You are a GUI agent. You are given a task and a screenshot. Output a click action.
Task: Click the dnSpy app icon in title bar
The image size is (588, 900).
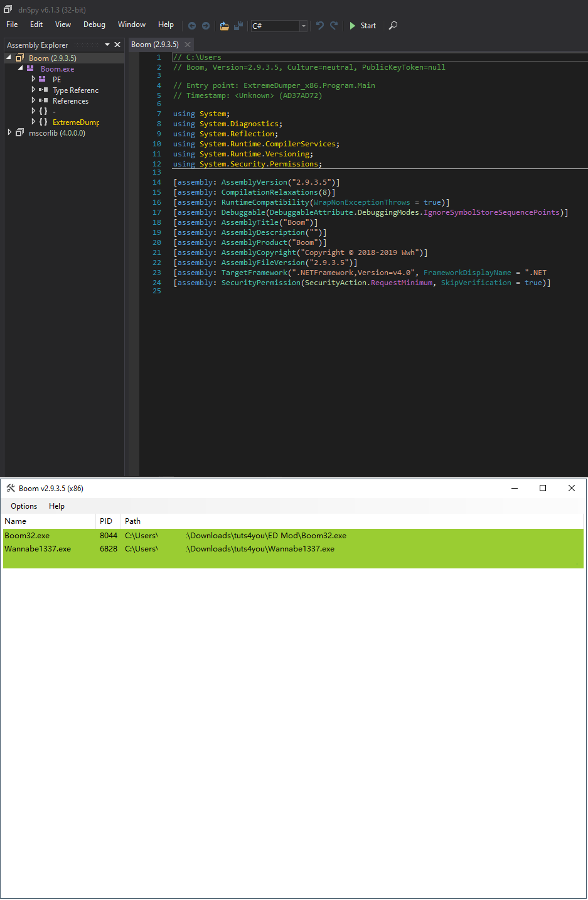tap(8, 9)
